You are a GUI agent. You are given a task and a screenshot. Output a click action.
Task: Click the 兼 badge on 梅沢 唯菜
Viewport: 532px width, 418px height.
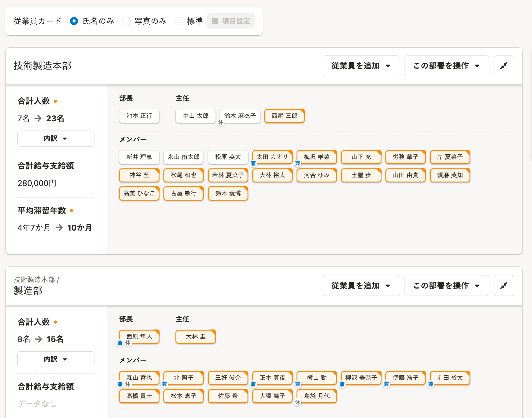coord(298,163)
